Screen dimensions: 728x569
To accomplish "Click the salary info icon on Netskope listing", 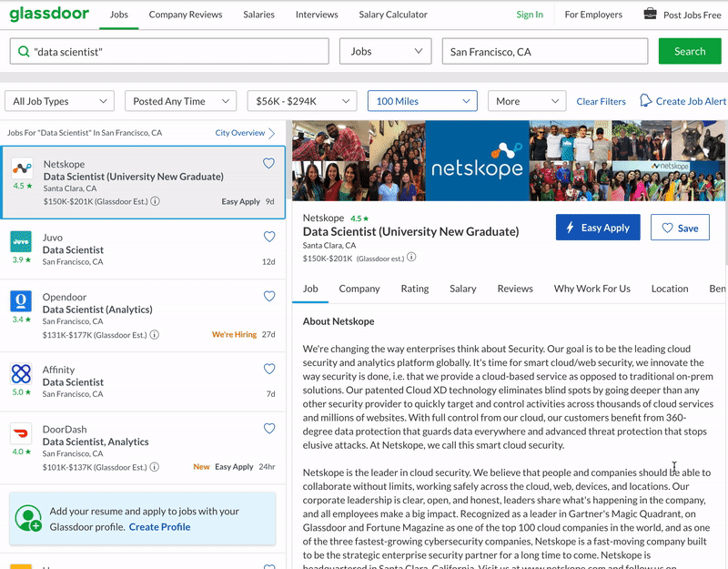I will [x=155, y=201].
